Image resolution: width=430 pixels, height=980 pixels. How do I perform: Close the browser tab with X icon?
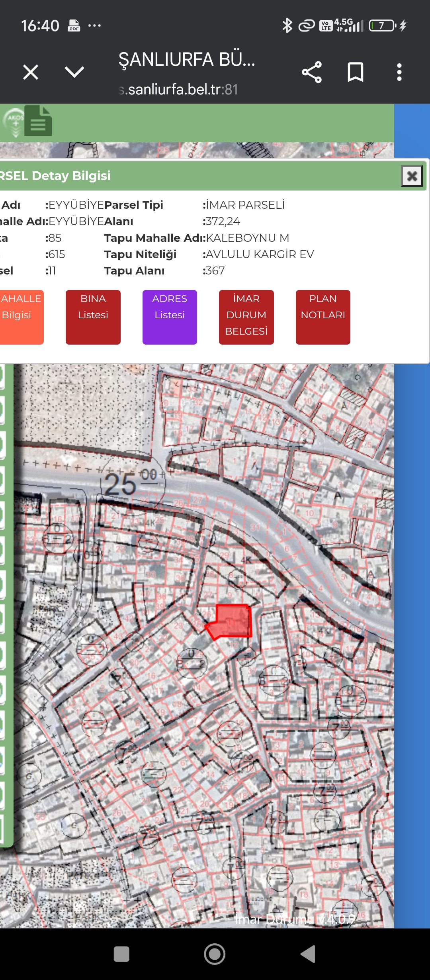(31, 72)
